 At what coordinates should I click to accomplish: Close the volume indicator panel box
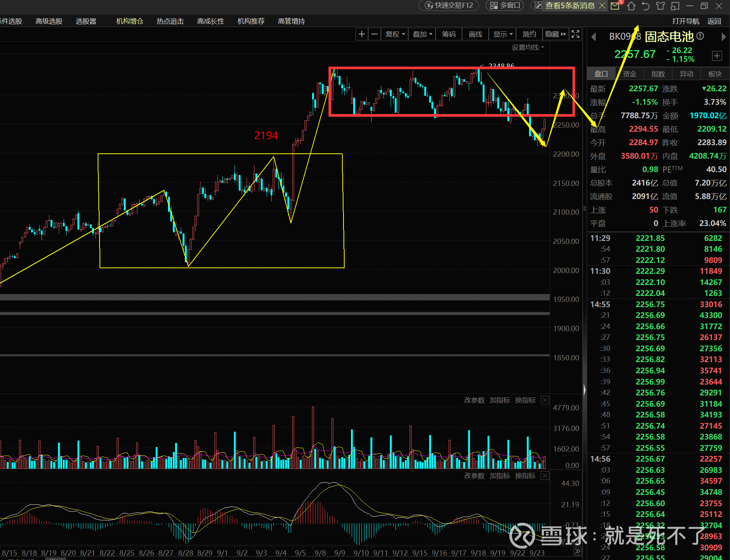(x=545, y=400)
